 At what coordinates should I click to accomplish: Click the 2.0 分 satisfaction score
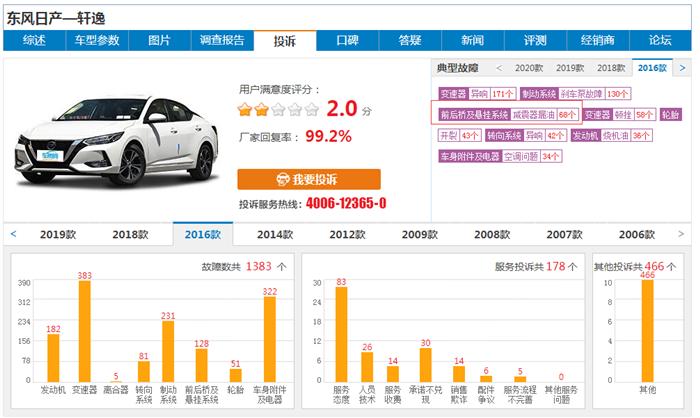pyautogui.click(x=349, y=109)
